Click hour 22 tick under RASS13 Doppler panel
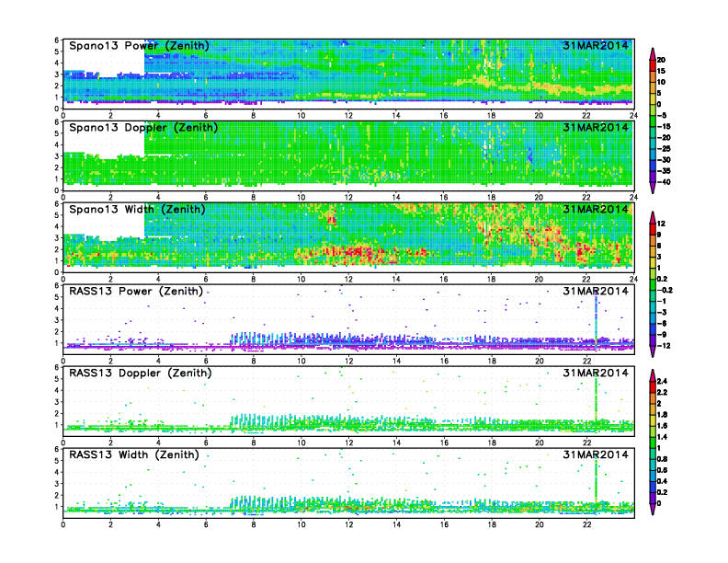 click(586, 442)
